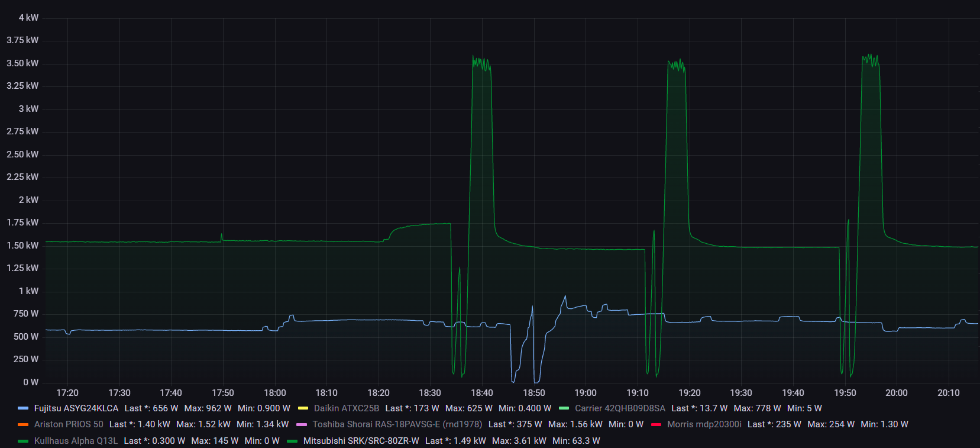Toggle the Kullhaus Alpha Q13L legend series

(x=76, y=441)
